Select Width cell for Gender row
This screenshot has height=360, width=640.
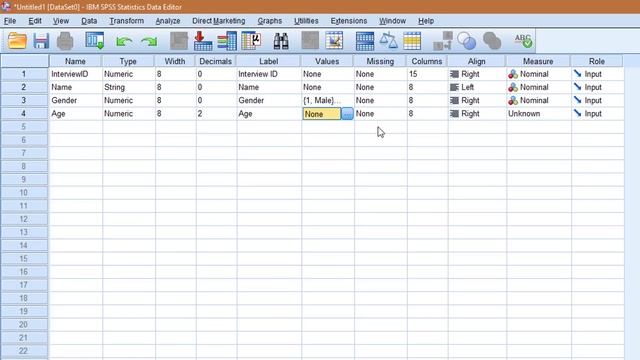(175, 100)
